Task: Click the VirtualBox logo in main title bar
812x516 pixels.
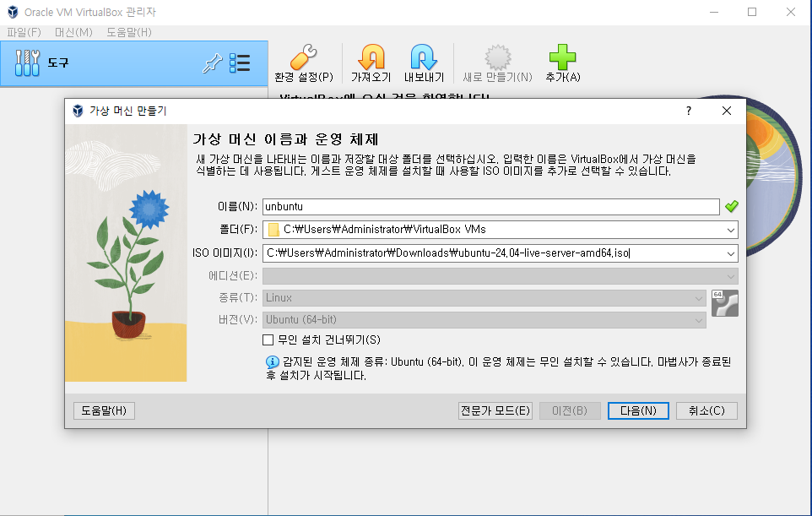Action: pos(13,12)
